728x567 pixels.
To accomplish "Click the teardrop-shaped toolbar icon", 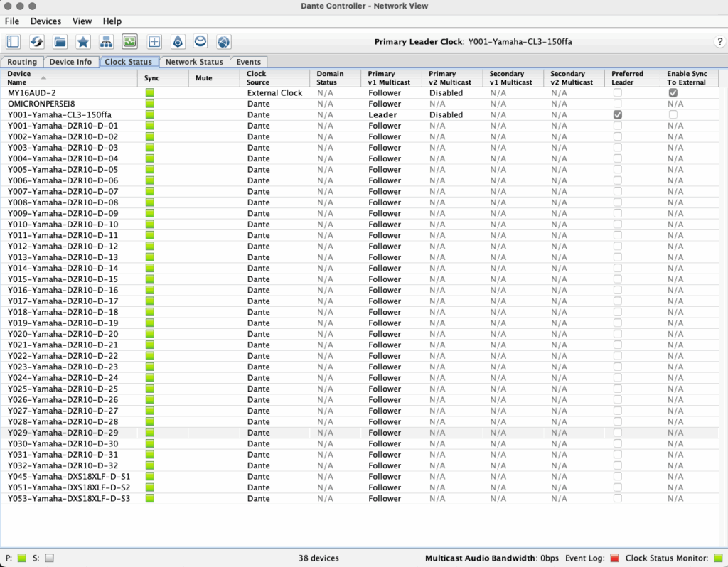I will [x=178, y=42].
